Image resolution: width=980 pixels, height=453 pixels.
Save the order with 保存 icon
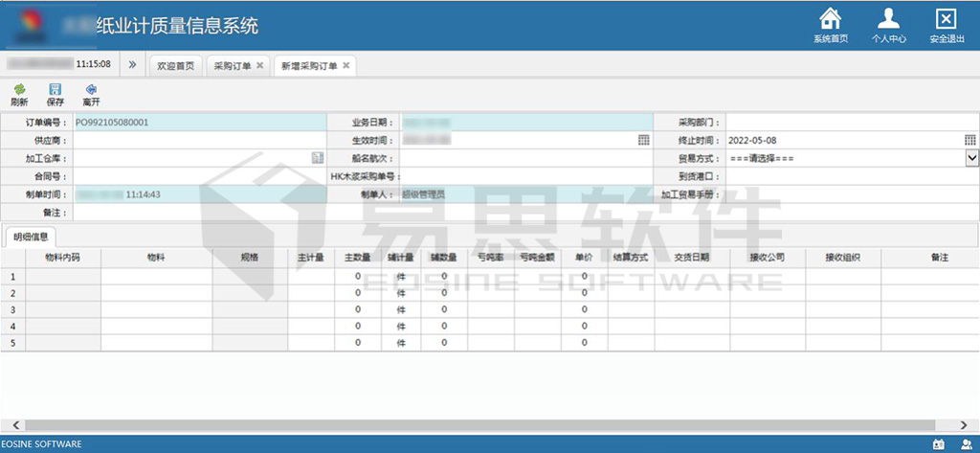point(55,89)
